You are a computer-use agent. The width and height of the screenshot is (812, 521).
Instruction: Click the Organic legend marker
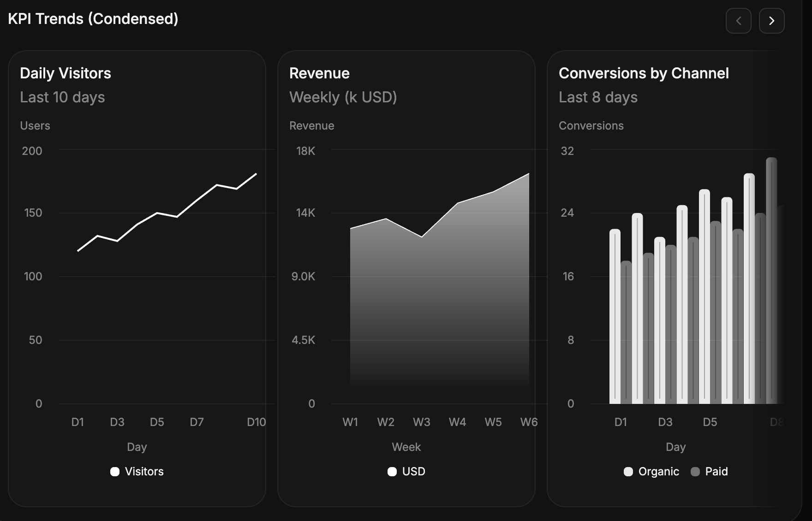pos(627,471)
